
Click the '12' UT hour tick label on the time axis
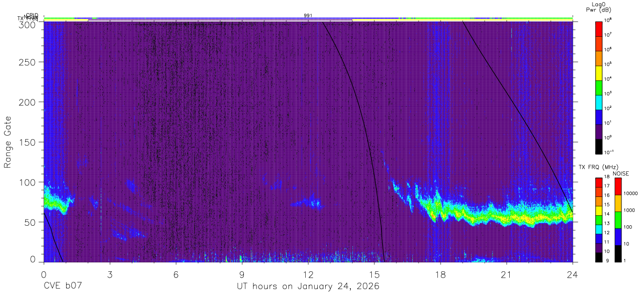click(308, 274)
